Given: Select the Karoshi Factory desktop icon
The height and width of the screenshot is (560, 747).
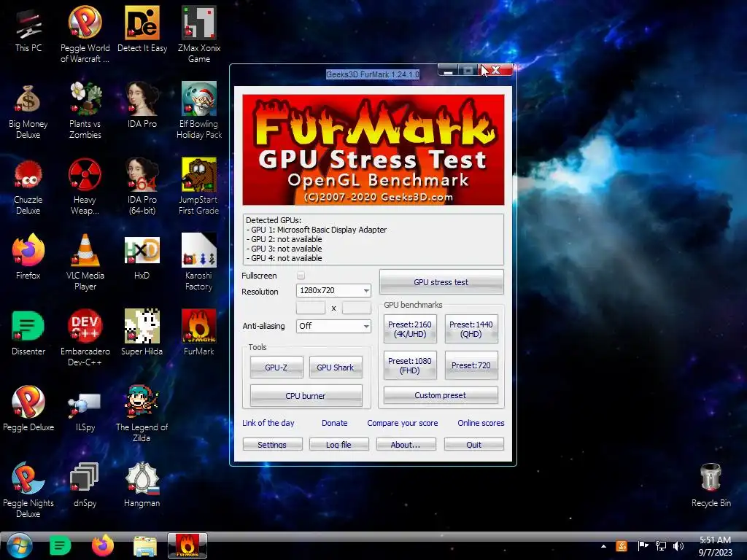Looking at the screenshot, I should click(x=198, y=262).
